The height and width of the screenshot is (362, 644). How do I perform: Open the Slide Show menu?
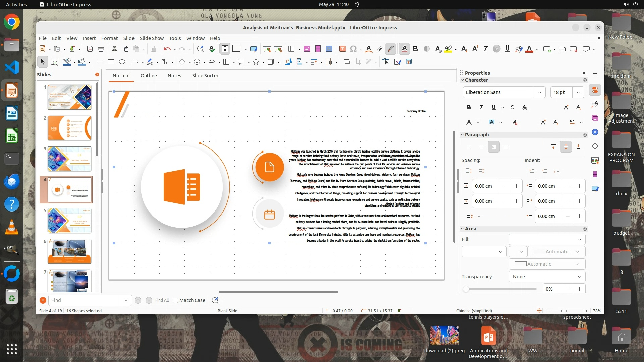point(152,38)
